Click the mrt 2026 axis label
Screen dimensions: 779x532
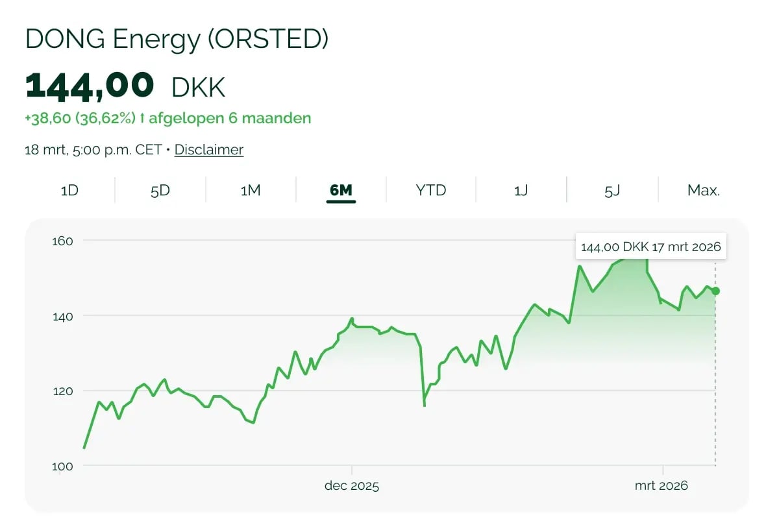pos(662,485)
